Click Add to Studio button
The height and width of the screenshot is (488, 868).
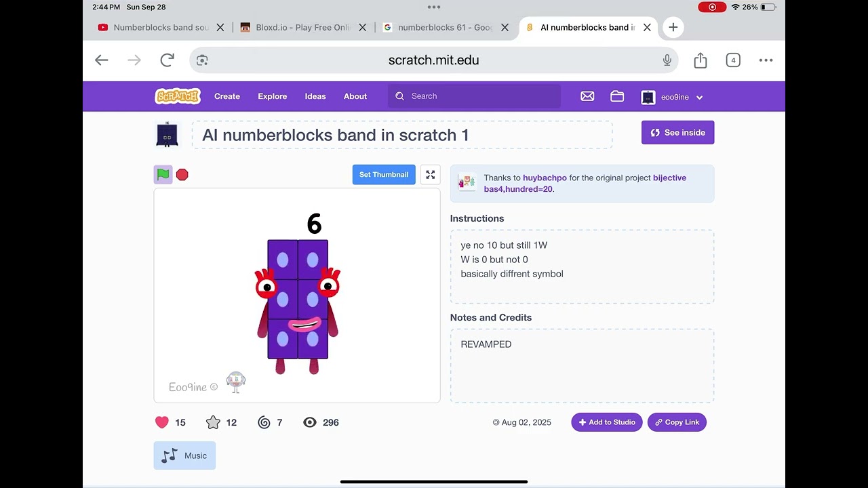607,422
